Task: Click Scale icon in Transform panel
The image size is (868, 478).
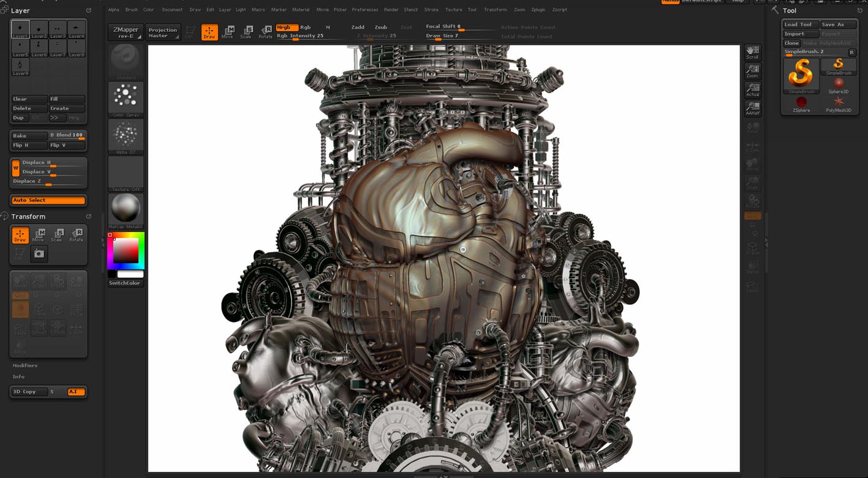Action: point(58,235)
